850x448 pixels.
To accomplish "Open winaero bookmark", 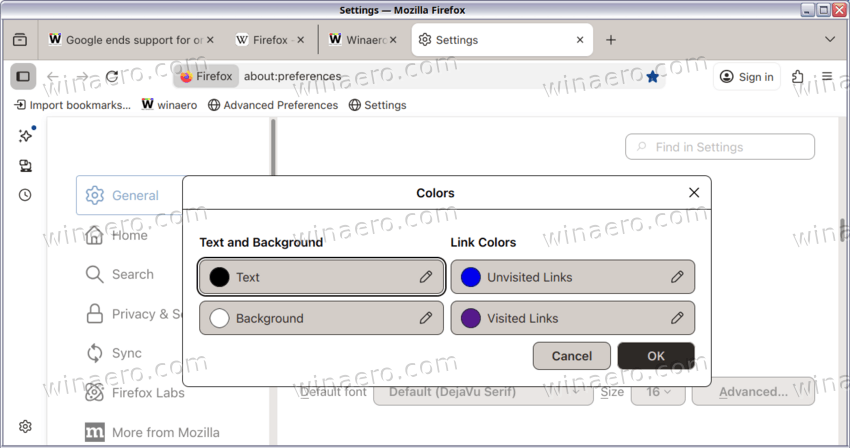I will (x=169, y=105).
